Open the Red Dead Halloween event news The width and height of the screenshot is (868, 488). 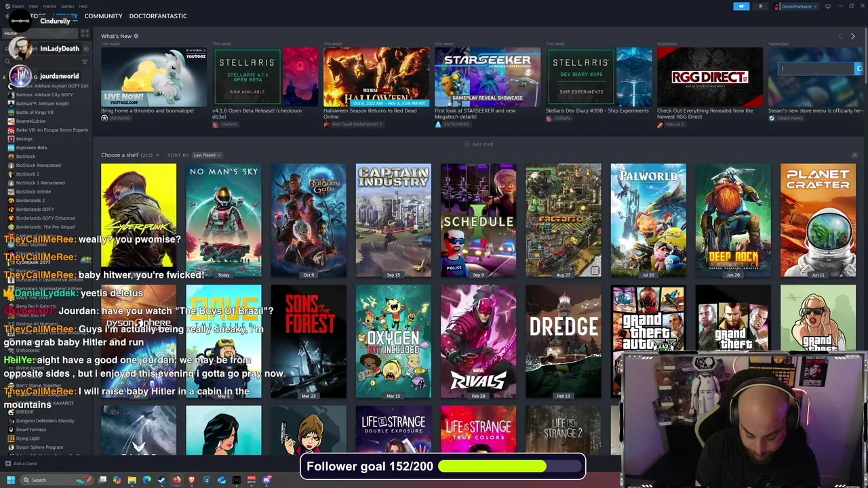click(376, 77)
